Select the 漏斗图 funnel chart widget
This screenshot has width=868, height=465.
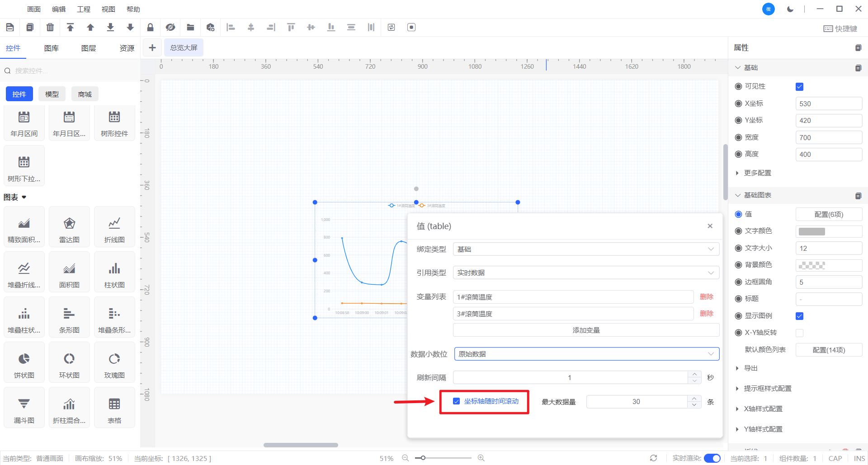pyautogui.click(x=24, y=409)
